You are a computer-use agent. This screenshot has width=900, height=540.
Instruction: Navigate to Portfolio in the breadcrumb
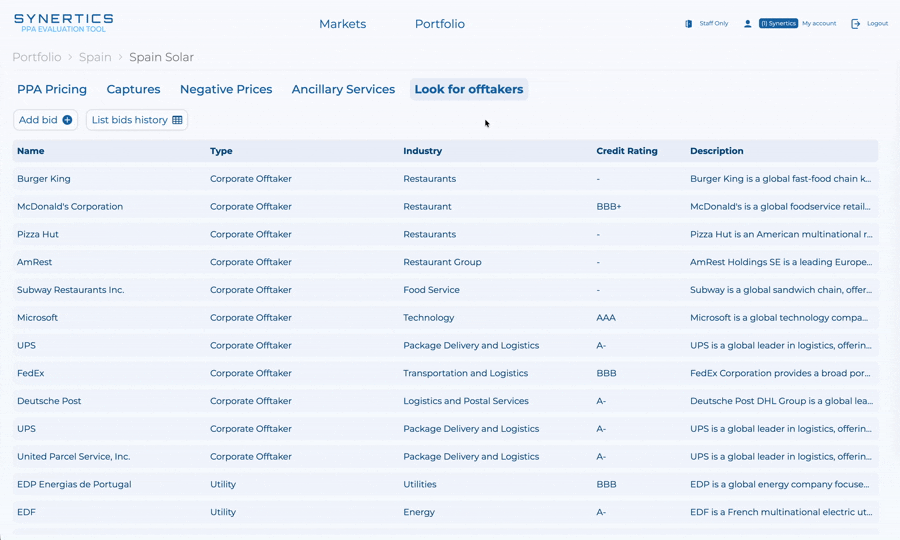[x=36, y=57]
